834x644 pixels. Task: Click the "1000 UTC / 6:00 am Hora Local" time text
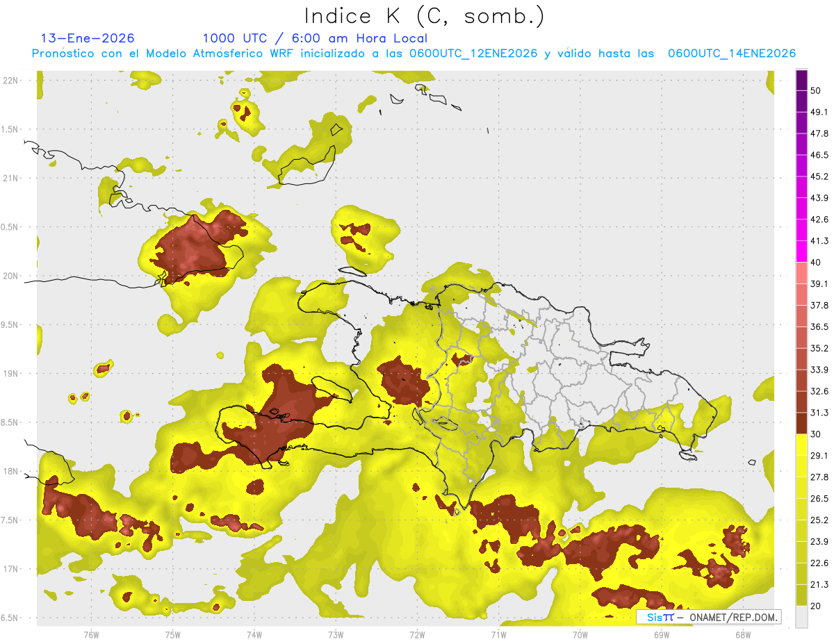pos(315,38)
